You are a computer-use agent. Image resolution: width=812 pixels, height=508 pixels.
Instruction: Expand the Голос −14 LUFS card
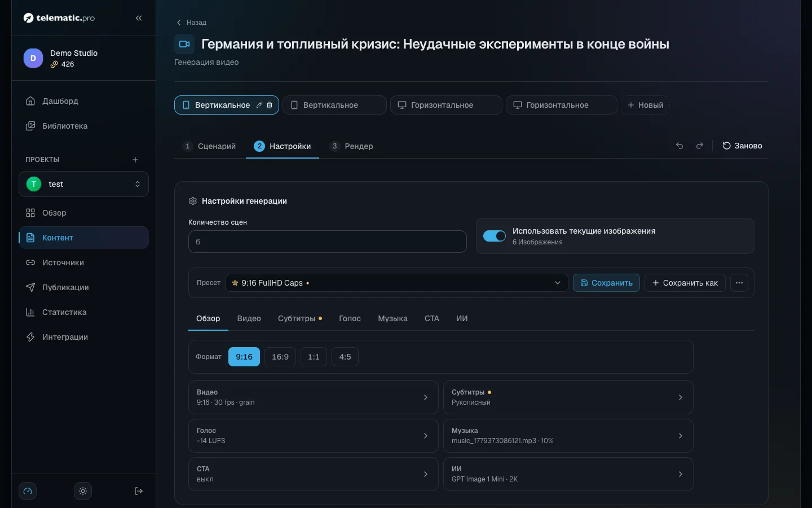click(x=313, y=436)
